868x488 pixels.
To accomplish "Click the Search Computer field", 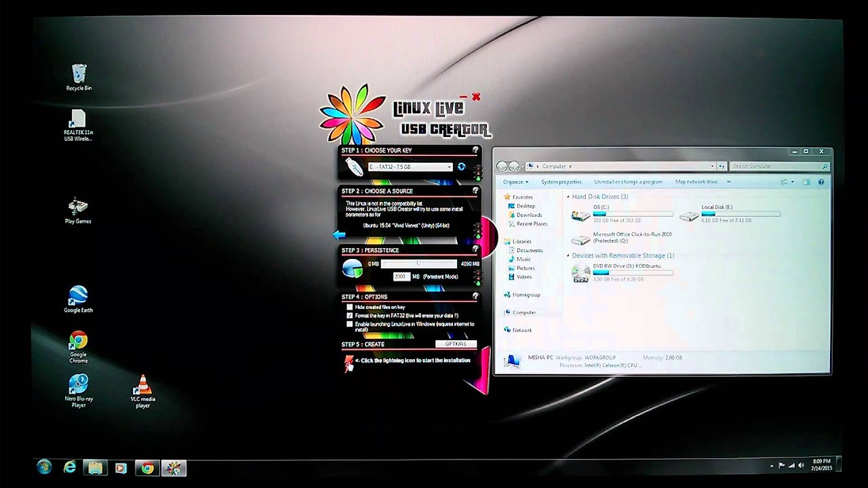I will point(780,166).
